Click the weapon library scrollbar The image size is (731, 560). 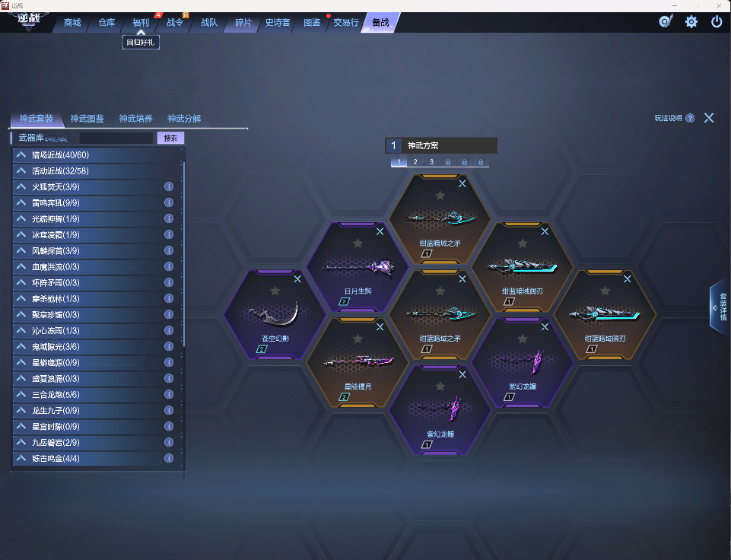(x=184, y=254)
